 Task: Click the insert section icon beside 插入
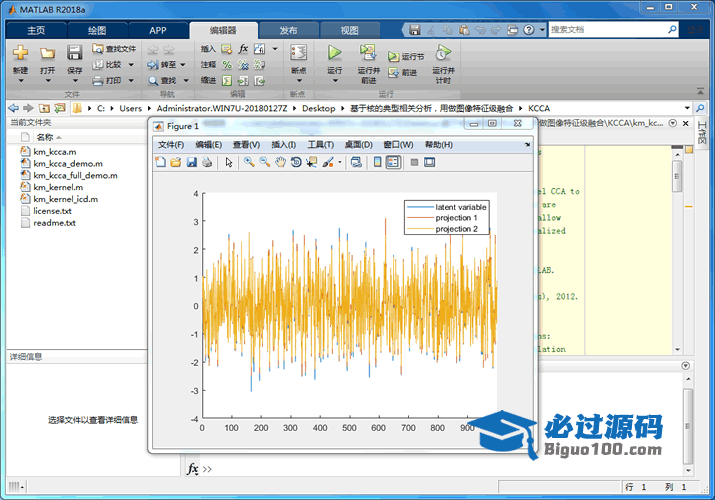[227, 49]
